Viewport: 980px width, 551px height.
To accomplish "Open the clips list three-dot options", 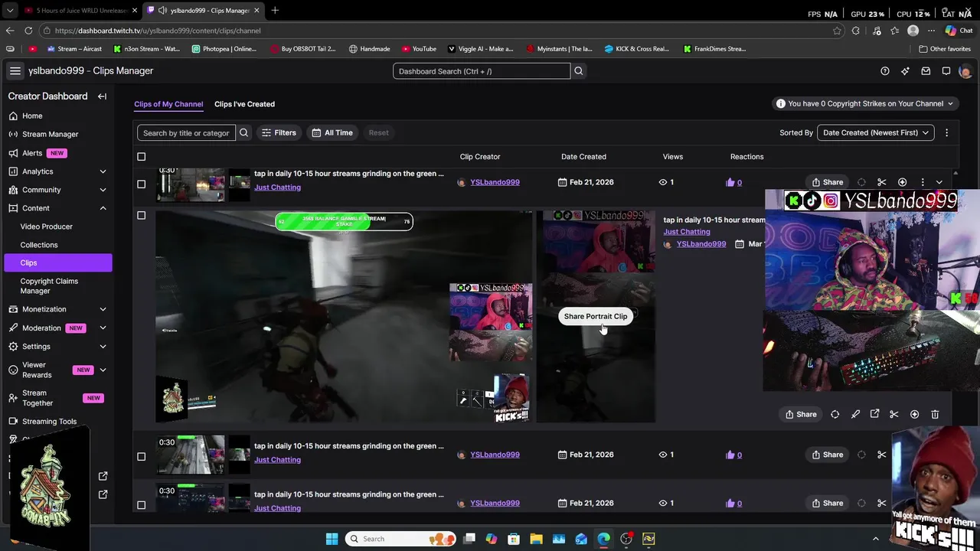I will tap(946, 132).
